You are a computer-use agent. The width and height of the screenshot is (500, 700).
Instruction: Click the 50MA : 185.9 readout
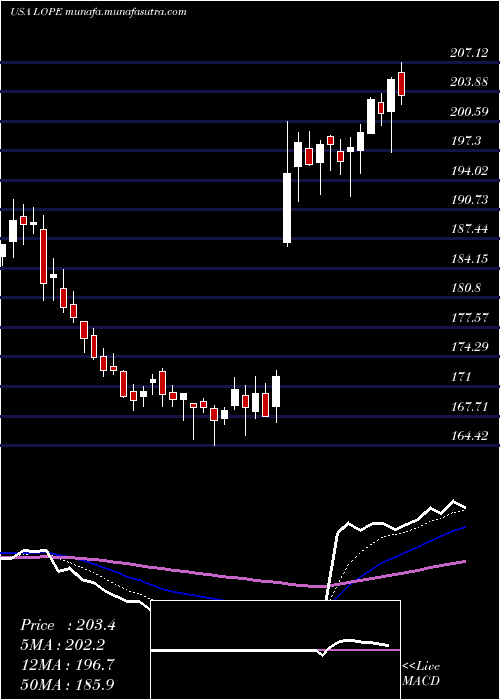point(67,684)
